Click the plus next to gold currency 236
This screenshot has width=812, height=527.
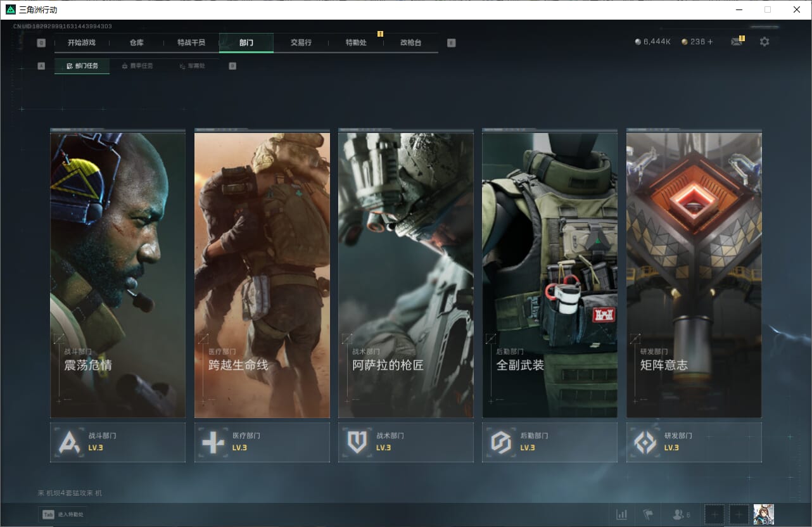point(710,42)
